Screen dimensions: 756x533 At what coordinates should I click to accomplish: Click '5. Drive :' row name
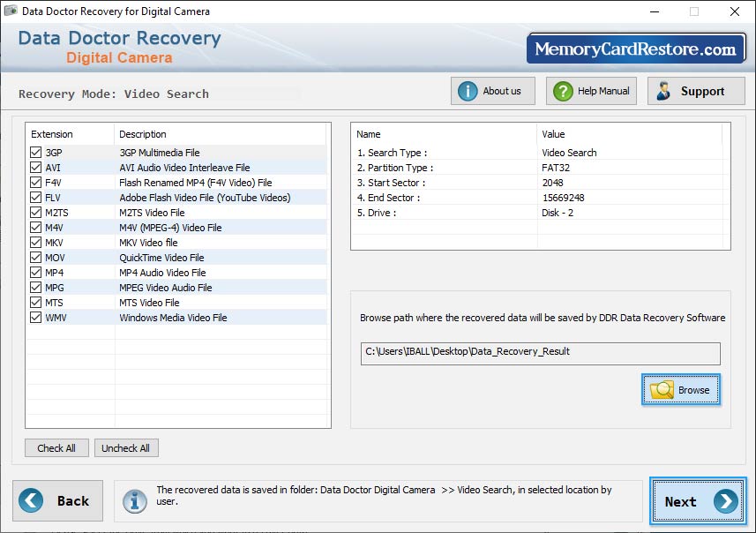(377, 213)
